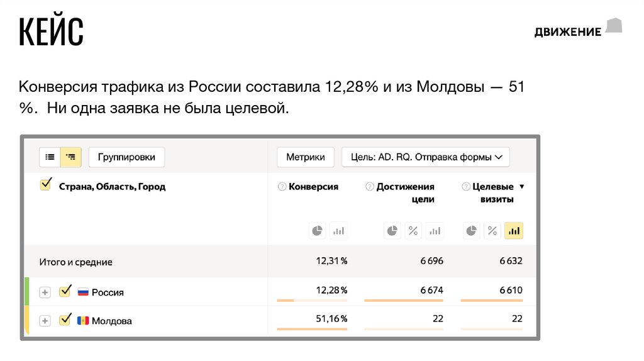The height and width of the screenshot is (361, 644).
Task: Toggle the Страна, Область, Город checkbox
Action: [45, 185]
